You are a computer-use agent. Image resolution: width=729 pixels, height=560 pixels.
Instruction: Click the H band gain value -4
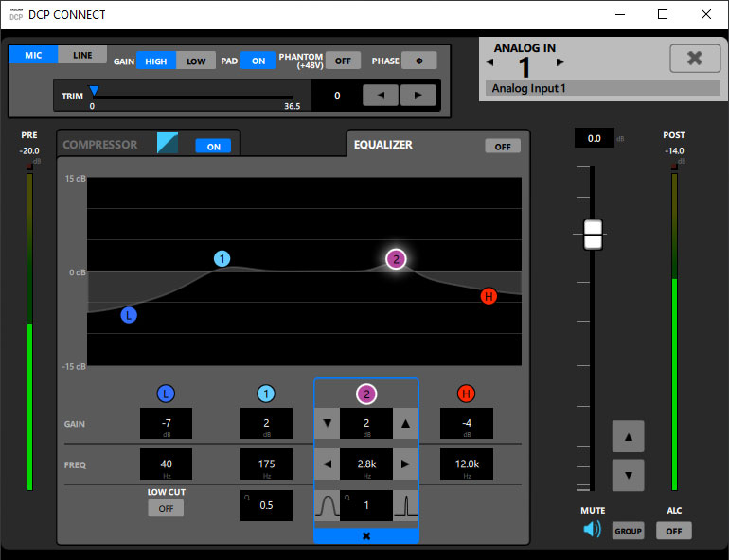point(467,423)
